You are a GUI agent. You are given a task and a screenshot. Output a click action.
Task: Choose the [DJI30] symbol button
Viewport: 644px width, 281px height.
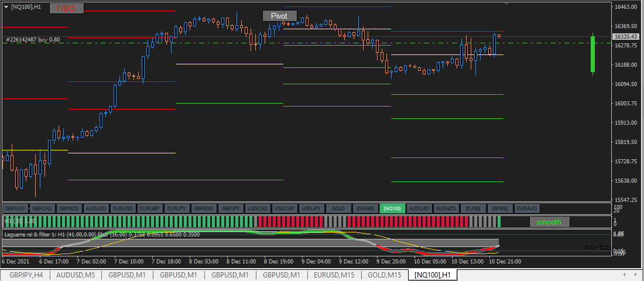(473, 208)
